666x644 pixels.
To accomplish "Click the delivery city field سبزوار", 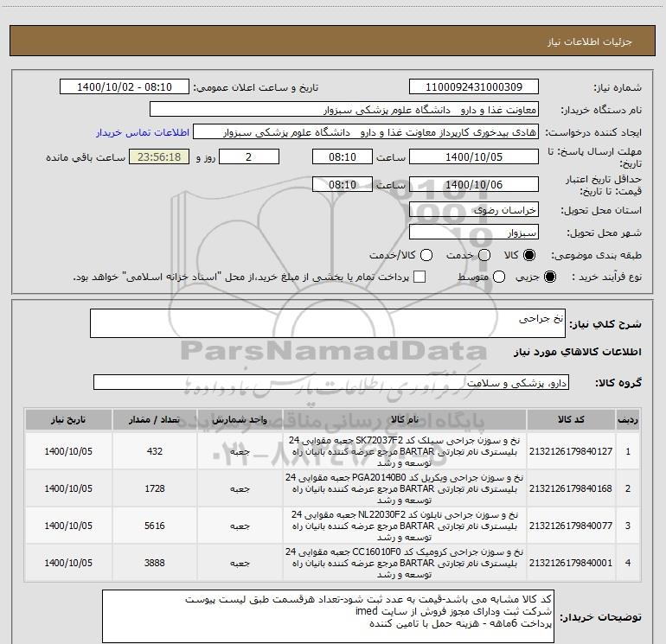I will pyautogui.click(x=474, y=233).
